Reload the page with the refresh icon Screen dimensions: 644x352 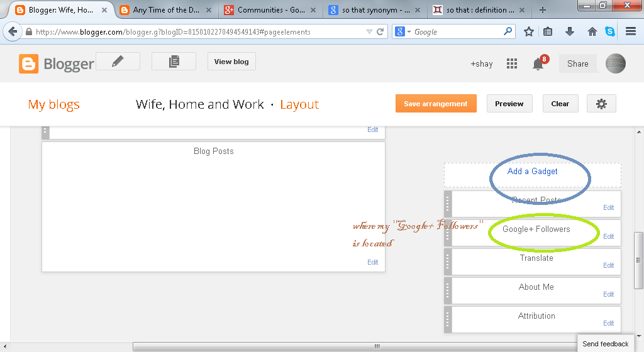[380, 31]
